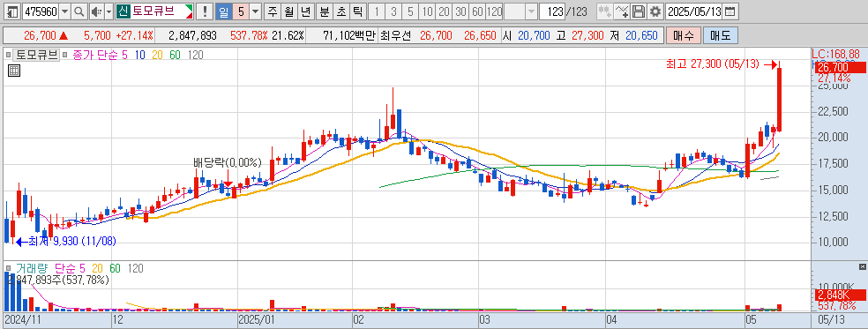Viewport: 868px width, 329px height.
Task: Click the exclamation mark info icon
Action: (206, 11)
